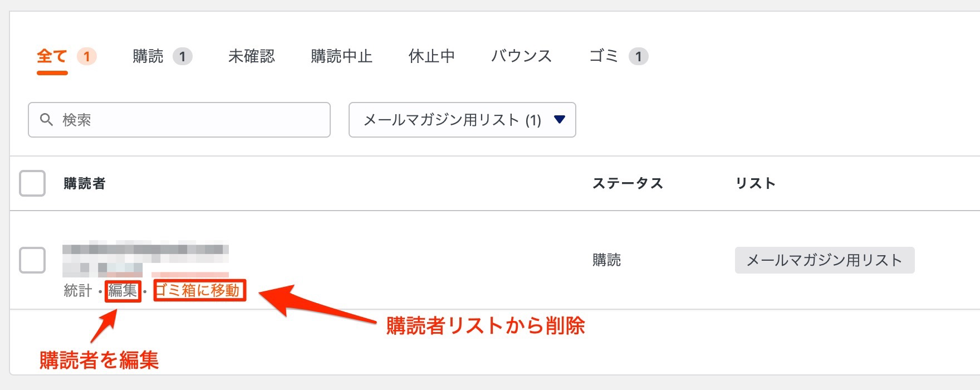980x390 pixels.
Task: Click ゴミ箱に移動 to trash subscriber
Action: click(199, 291)
